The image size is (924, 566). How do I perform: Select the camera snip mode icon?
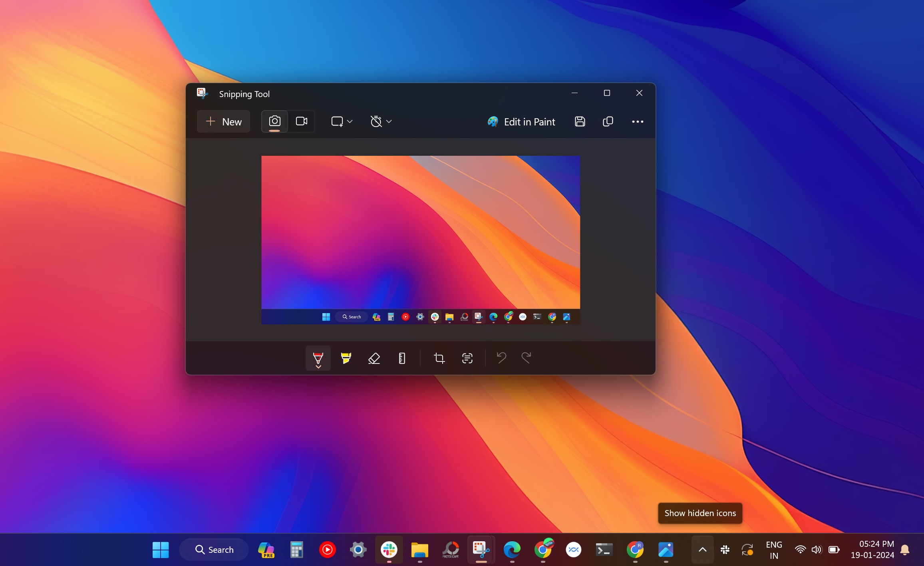click(x=274, y=121)
